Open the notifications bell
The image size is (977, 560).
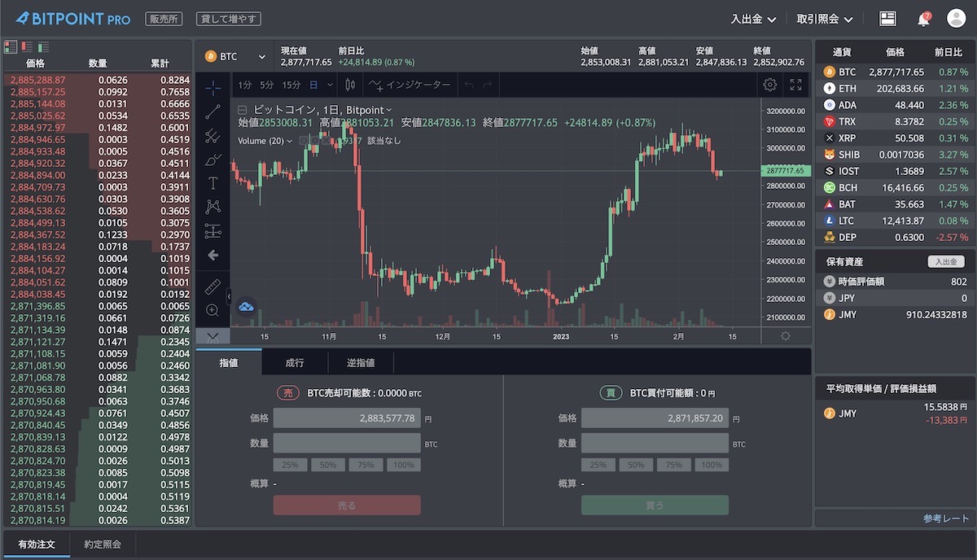(923, 19)
